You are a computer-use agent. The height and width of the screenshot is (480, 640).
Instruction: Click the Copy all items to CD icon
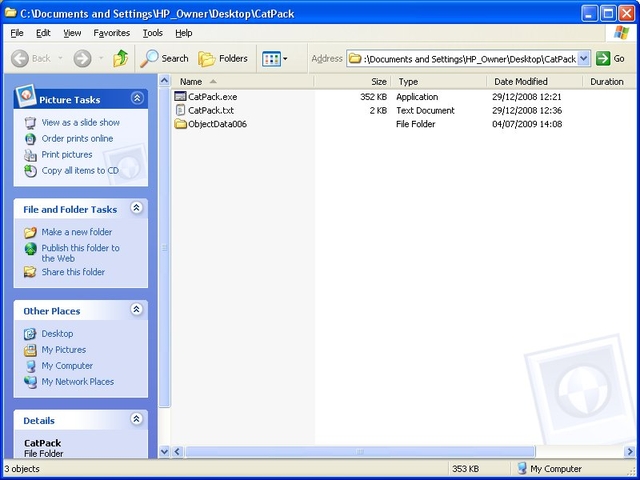[x=30, y=171]
